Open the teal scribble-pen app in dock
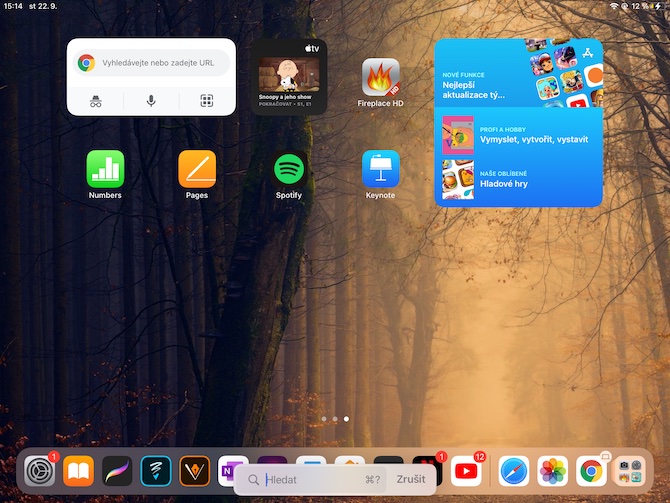This screenshot has height=503, width=670. point(156,471)
